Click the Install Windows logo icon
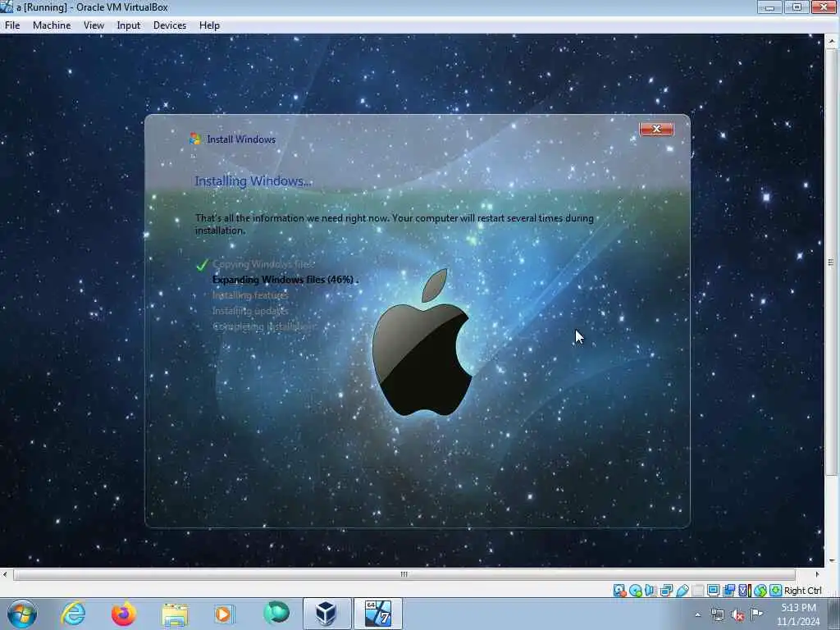The height and width of the screenshot is (630, 840). tap(194, 139)
